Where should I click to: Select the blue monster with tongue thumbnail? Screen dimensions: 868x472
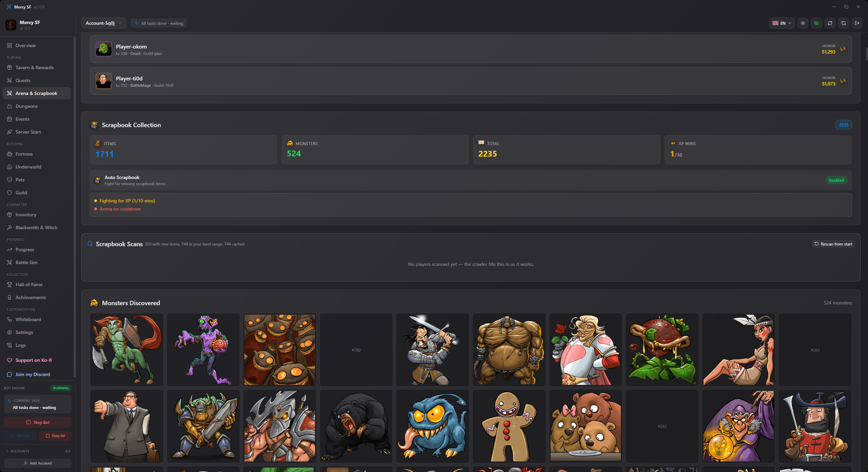[x=433, y=426]
